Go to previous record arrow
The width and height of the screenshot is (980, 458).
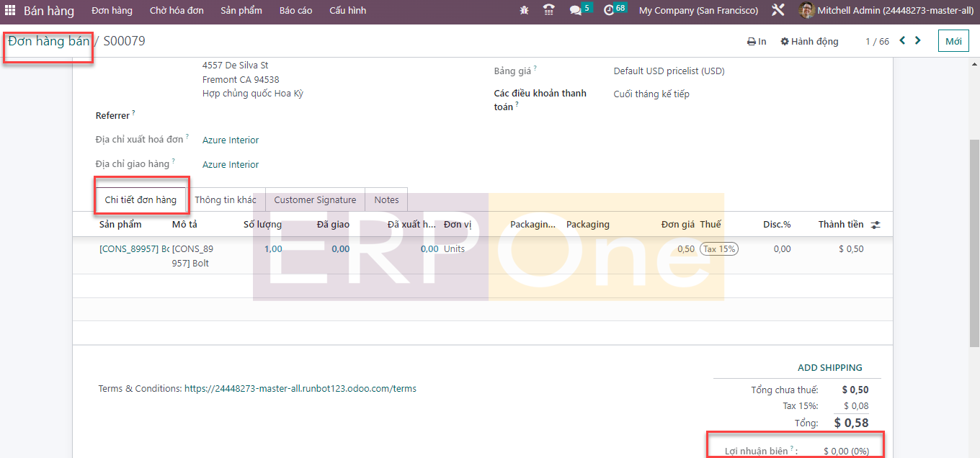coord(902,41)
